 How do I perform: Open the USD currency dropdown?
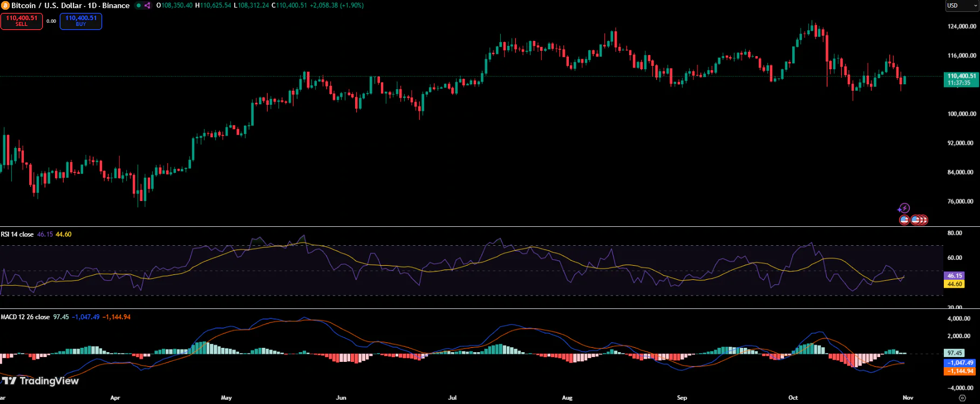click(x=962, y=5)
